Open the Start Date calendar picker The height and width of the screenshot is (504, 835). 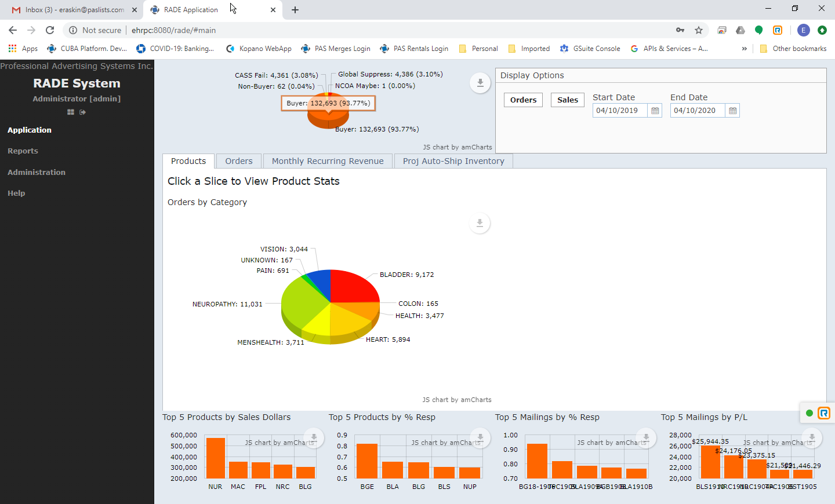tap(655, 111)
